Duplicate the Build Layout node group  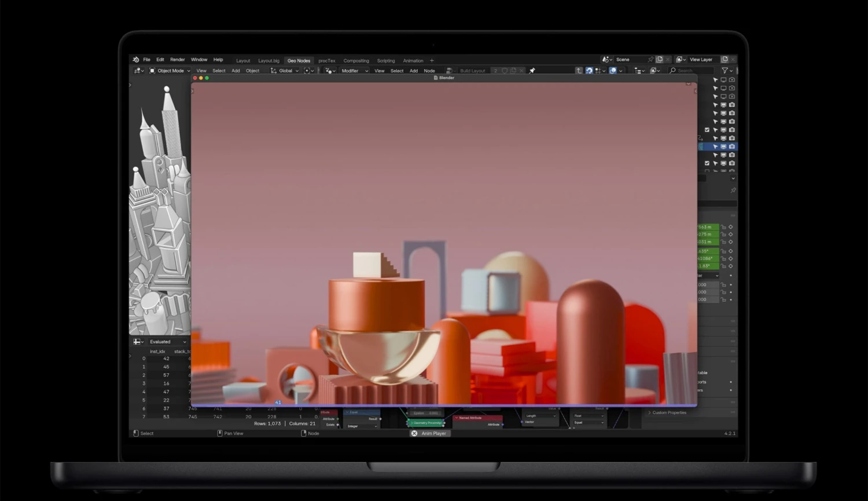513,71
